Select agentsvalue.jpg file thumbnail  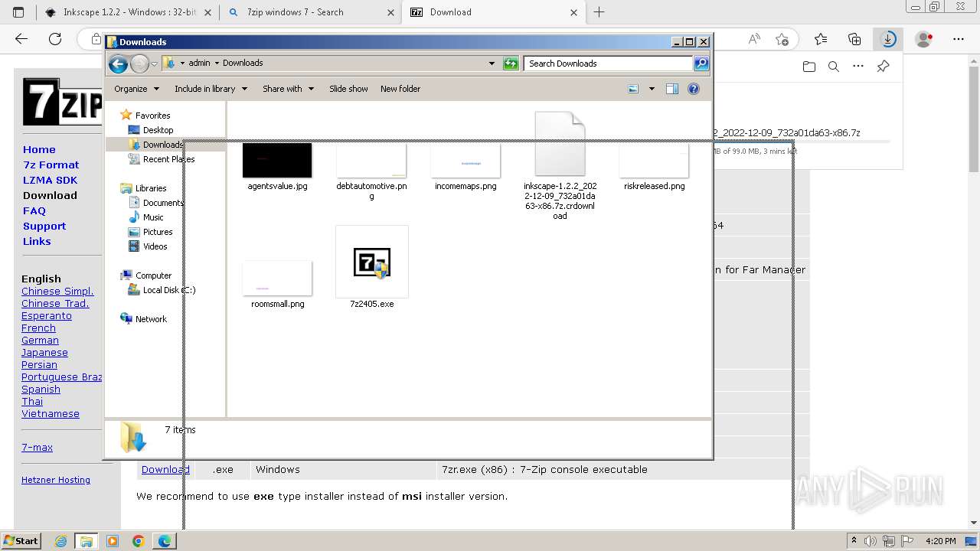[277, 159]
